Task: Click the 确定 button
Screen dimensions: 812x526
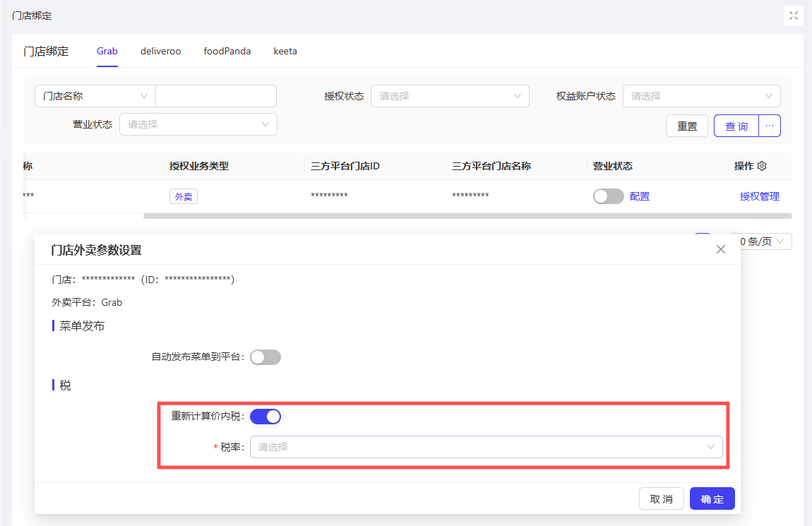Action: click(x=712, y=499)
